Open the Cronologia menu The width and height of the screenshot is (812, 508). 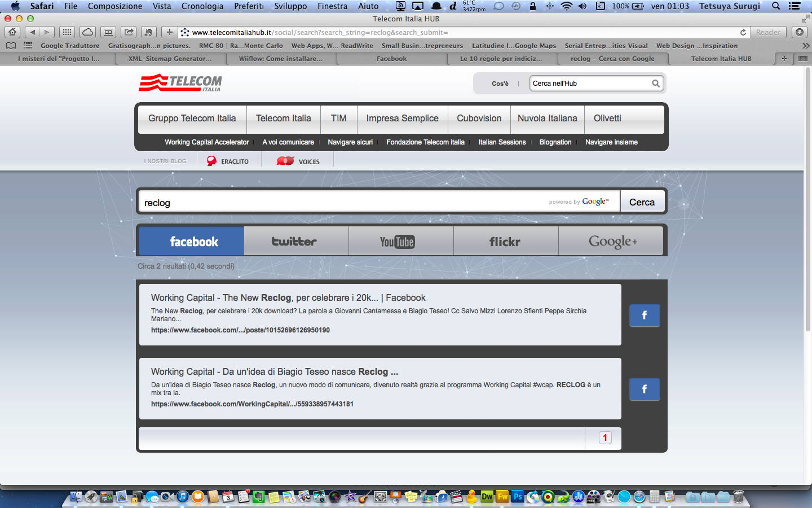pyautogui.click(x=202, y=6)
